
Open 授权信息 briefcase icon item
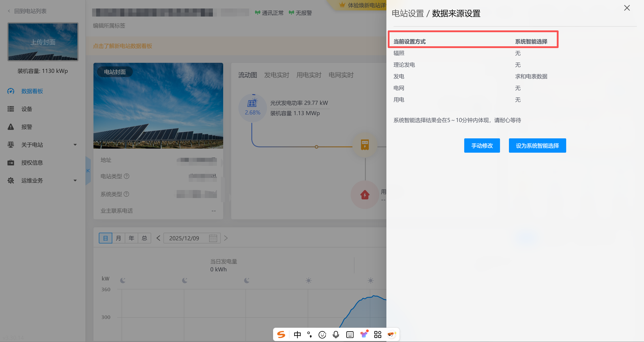[11, 163]
